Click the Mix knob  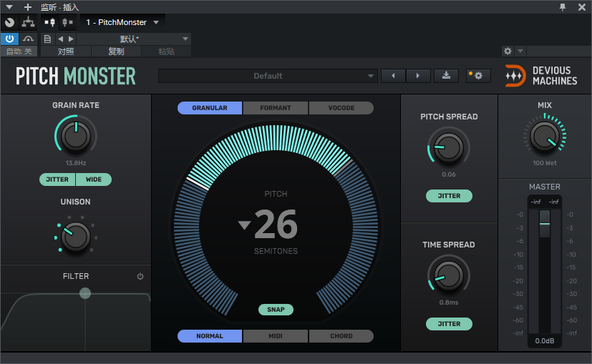pyautogui.click(x=545, y=136)
